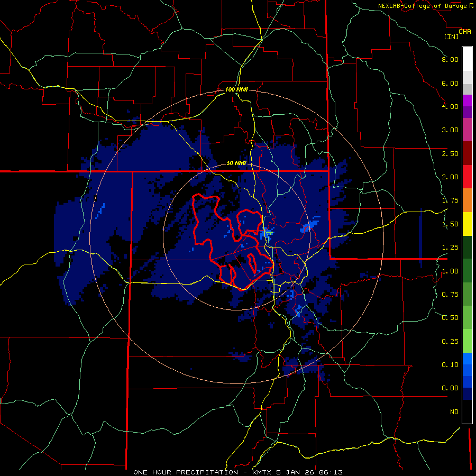Click the NEXLAB-College of DuPage credit text
The width and height of the screenshot is (476, 476).
coord(422,6)
